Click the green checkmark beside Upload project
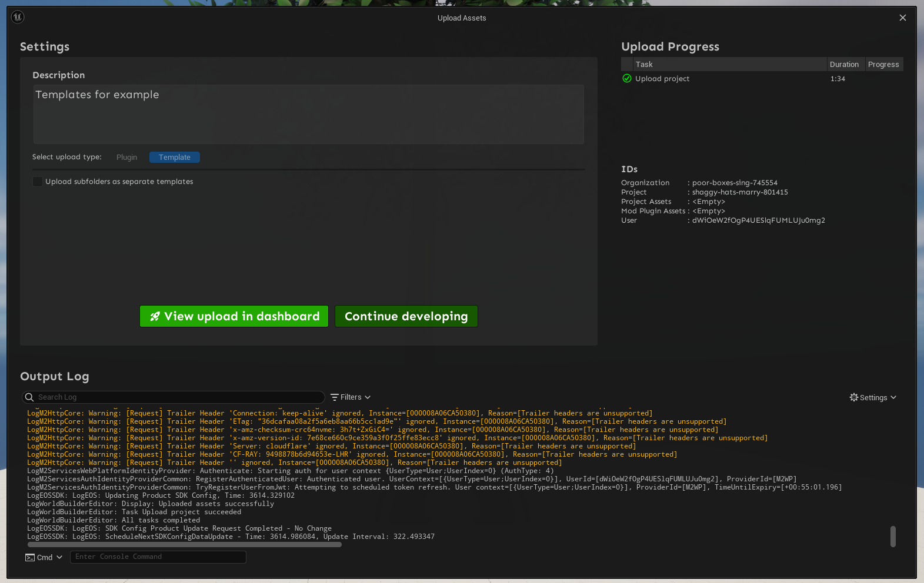 pos(627,79)
